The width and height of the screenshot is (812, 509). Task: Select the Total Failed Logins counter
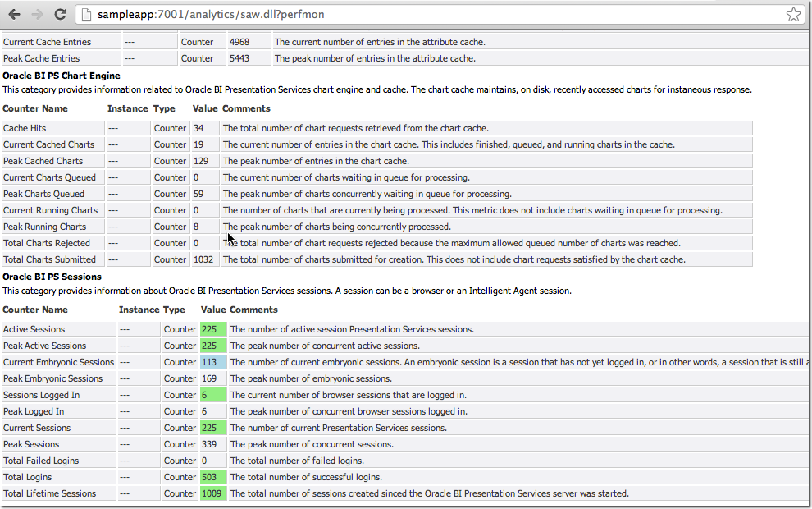pos(39,460)
